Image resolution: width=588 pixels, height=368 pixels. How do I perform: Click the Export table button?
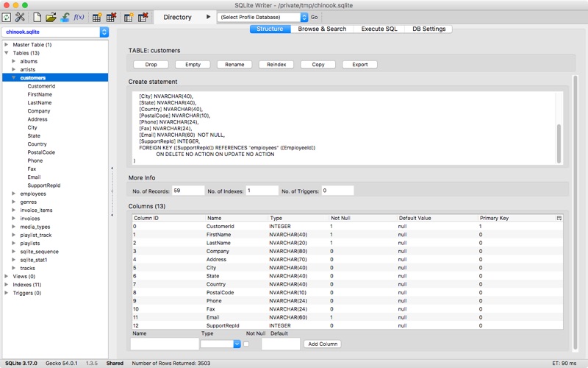360,65
